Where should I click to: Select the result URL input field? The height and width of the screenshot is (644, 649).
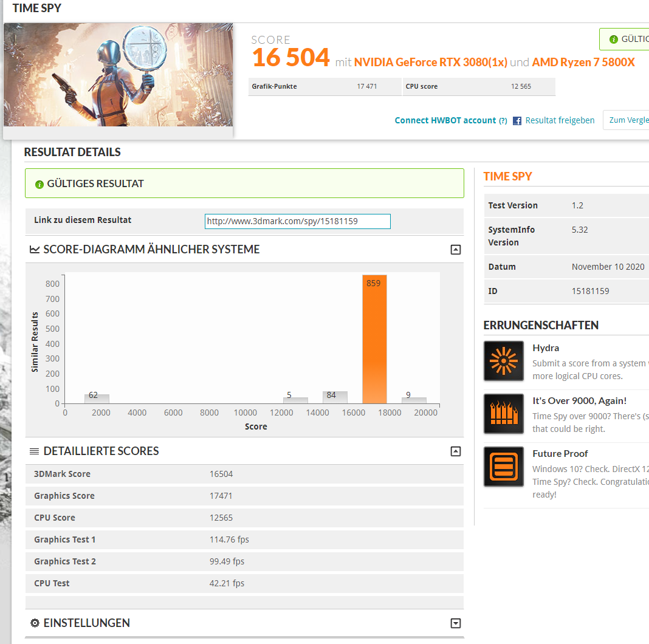297,221
